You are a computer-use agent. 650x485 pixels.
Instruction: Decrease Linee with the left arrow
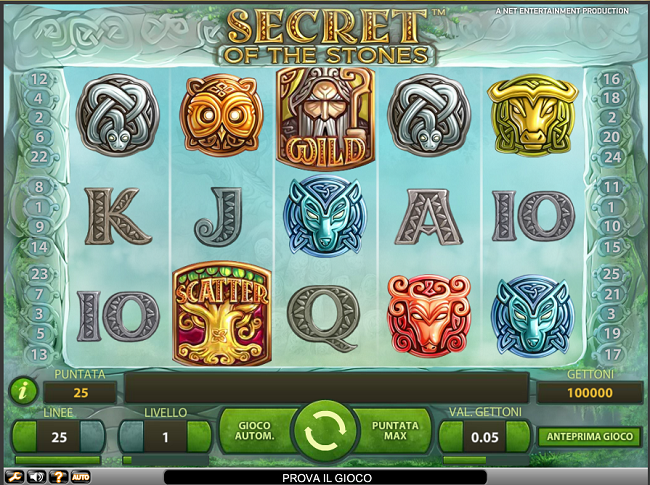point(24,436)
